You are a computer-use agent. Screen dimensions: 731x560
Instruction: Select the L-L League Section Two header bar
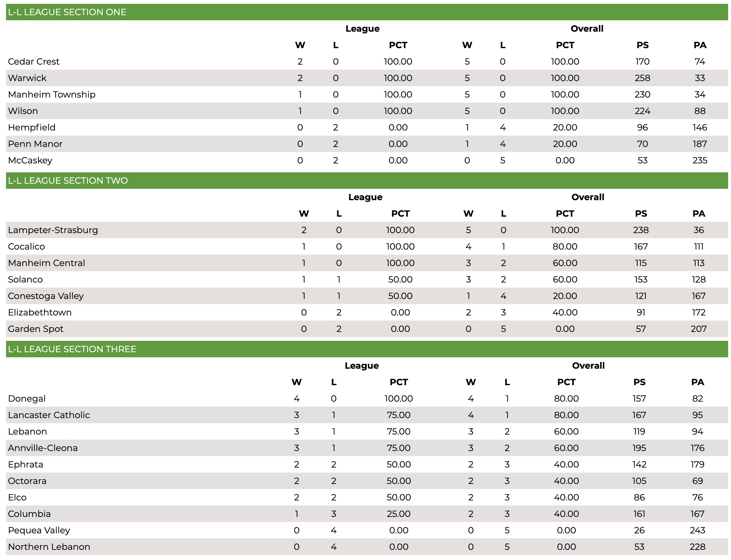(x=367, y=181)
